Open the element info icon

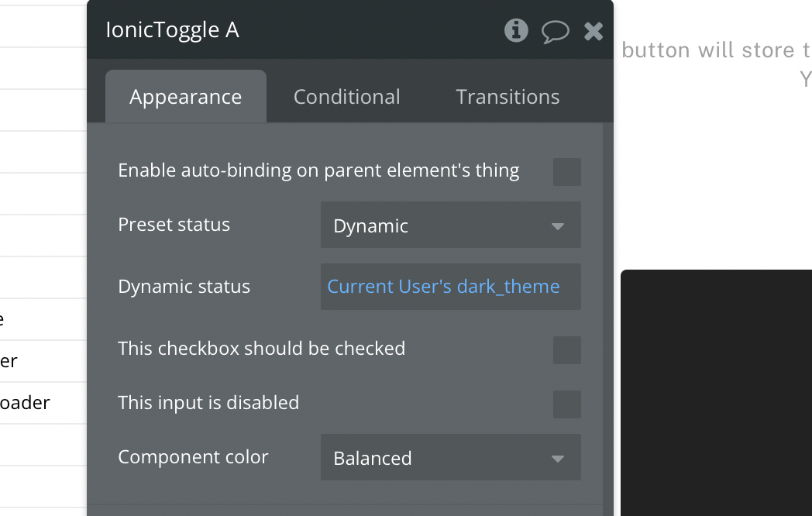[516, 30]
